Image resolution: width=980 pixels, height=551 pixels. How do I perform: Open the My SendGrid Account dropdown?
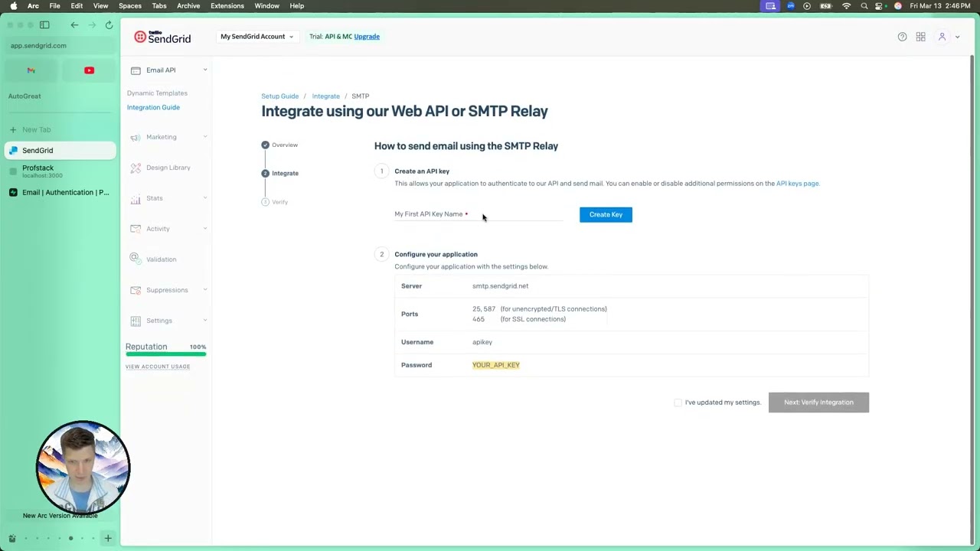click(256, 37)
